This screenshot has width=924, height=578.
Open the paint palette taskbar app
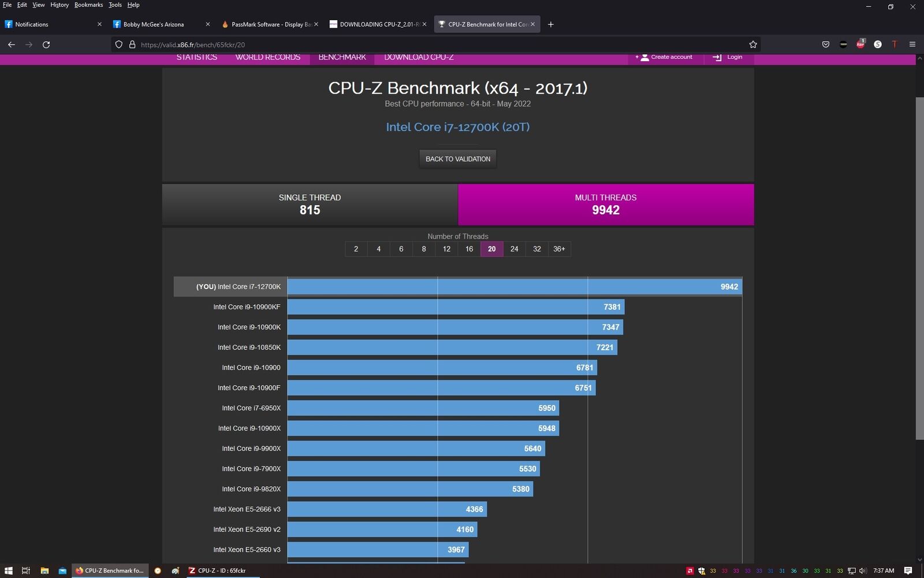(x=176, y=570)
